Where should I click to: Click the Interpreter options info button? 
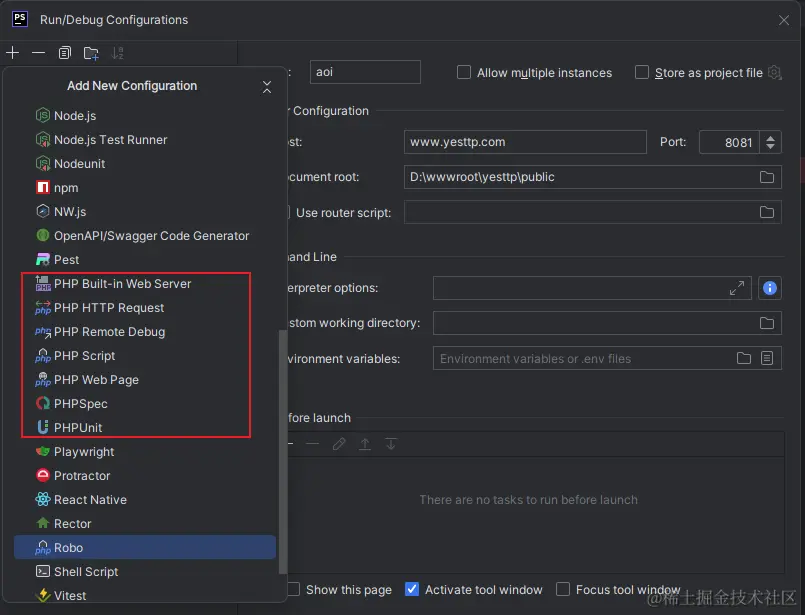(x=770, y=288)
